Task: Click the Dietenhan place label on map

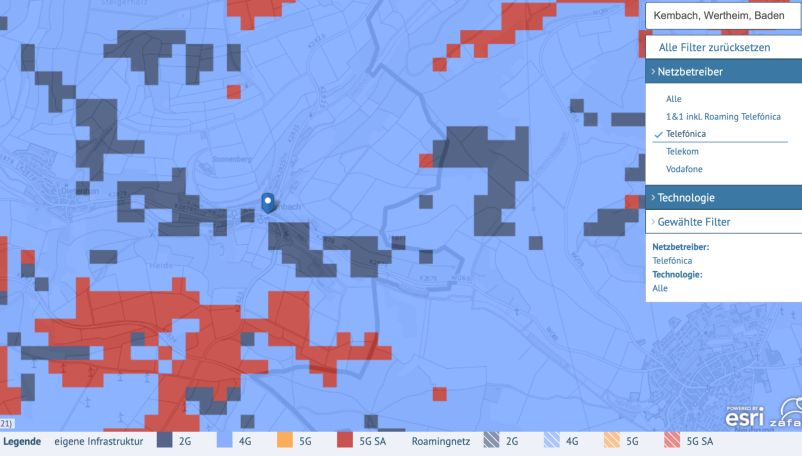Action: [x=80, y=191]
